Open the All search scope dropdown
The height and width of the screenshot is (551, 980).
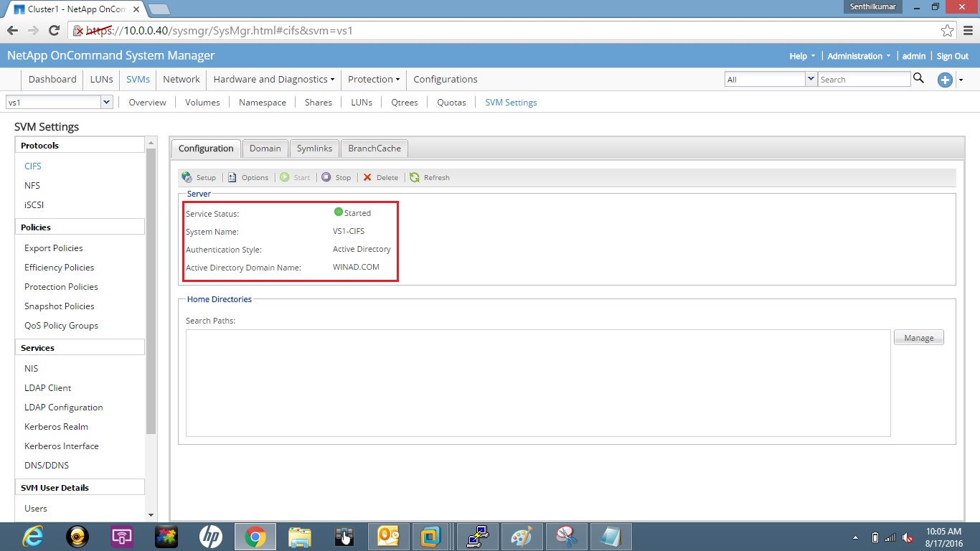(811, 79)
